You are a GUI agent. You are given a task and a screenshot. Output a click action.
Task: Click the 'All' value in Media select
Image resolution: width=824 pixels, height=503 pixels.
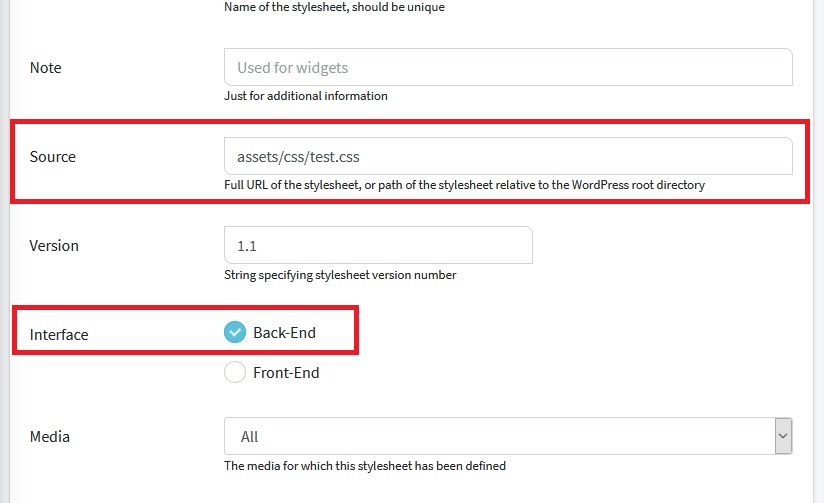pyautogui.click(x=250, y=436)
